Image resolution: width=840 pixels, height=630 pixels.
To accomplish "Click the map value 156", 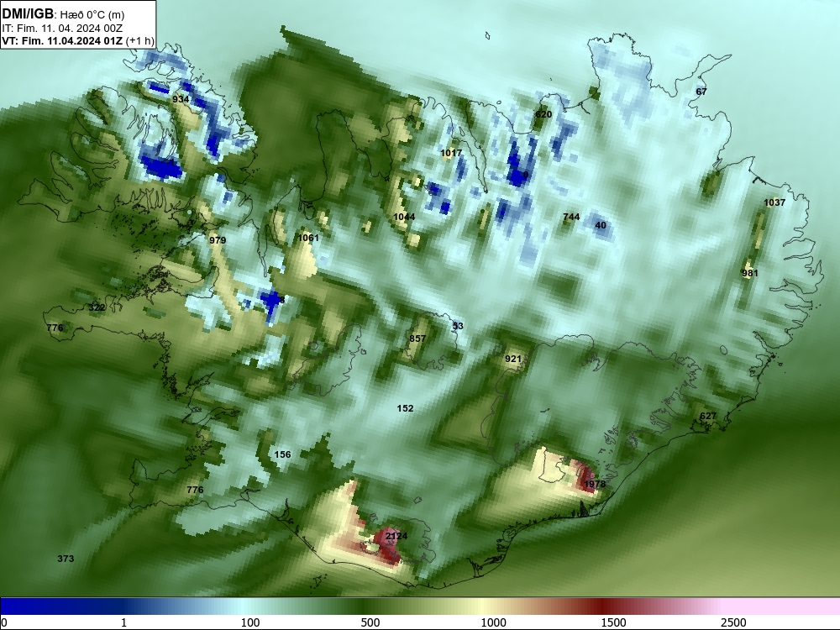I will [x=282, y=454].
